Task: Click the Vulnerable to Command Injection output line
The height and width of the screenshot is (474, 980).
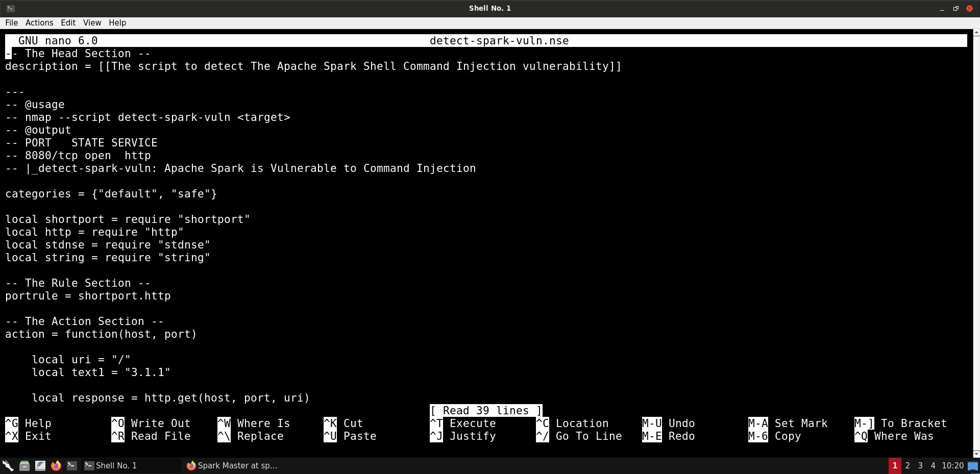Action: [240, 168]
